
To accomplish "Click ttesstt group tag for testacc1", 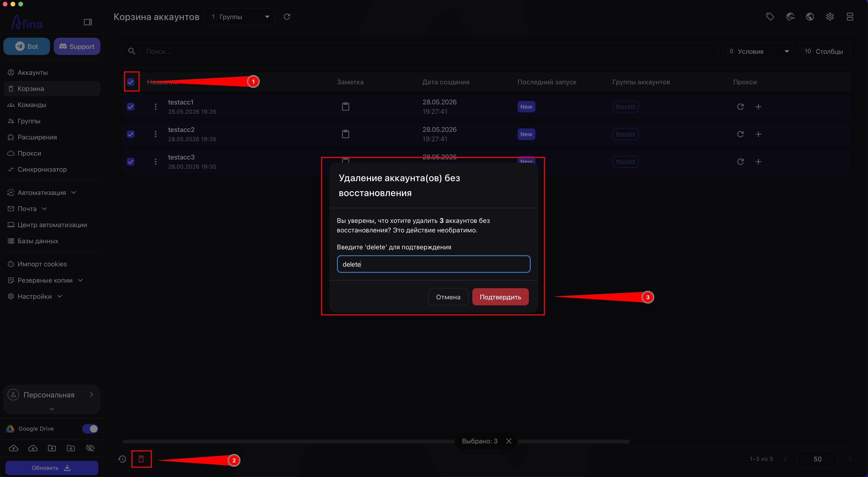I will click(x=625, y=107).
